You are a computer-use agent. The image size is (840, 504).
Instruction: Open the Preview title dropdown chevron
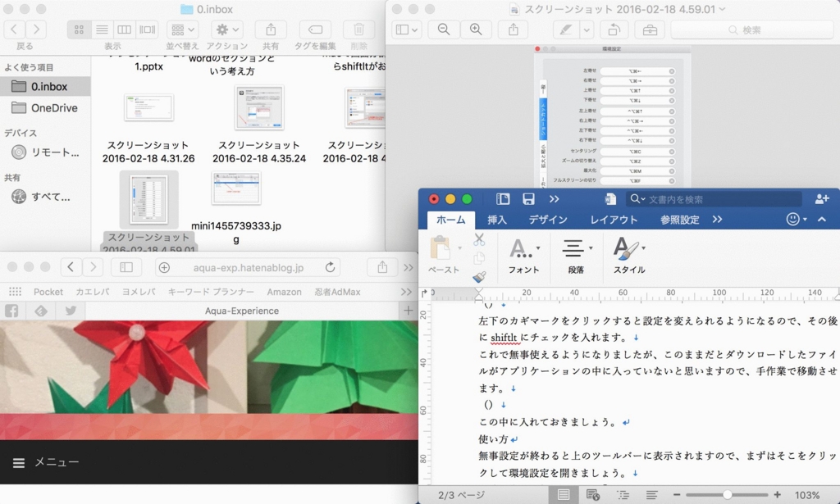[722, 9]
